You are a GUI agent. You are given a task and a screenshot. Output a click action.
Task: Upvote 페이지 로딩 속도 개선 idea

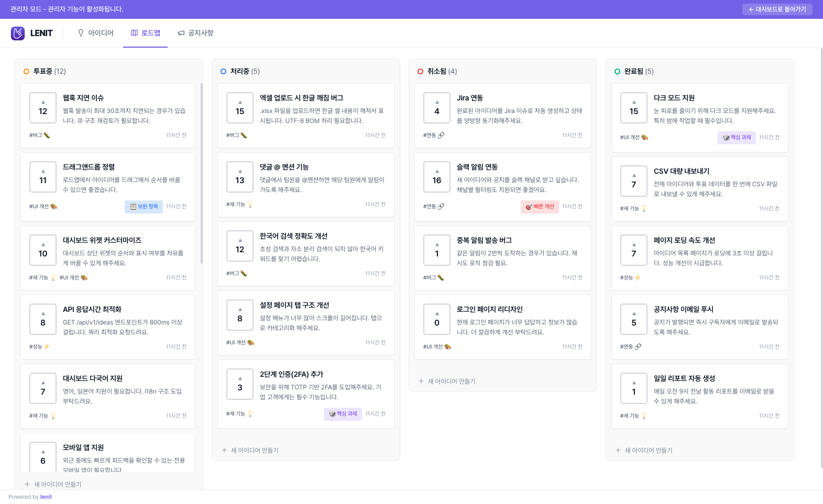634,250
